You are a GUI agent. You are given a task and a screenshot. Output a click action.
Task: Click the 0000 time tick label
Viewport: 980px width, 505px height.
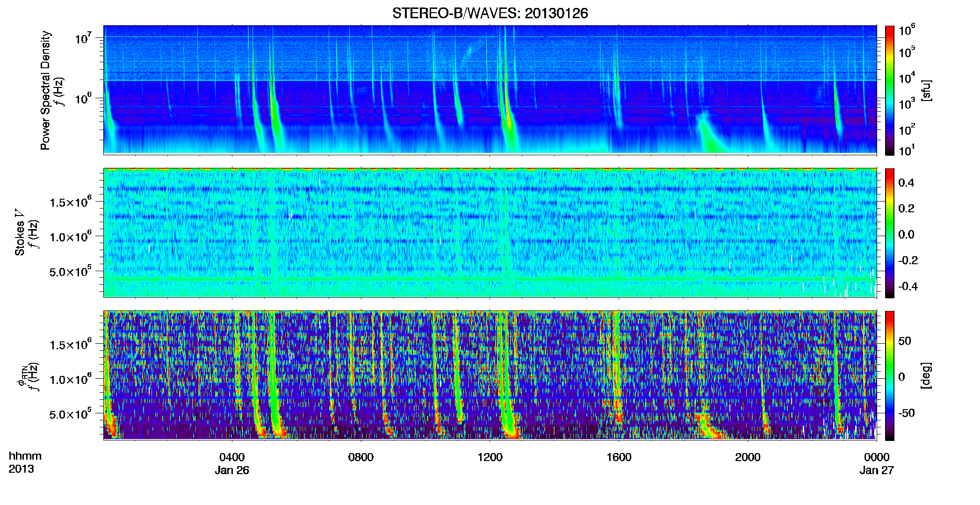877,457
